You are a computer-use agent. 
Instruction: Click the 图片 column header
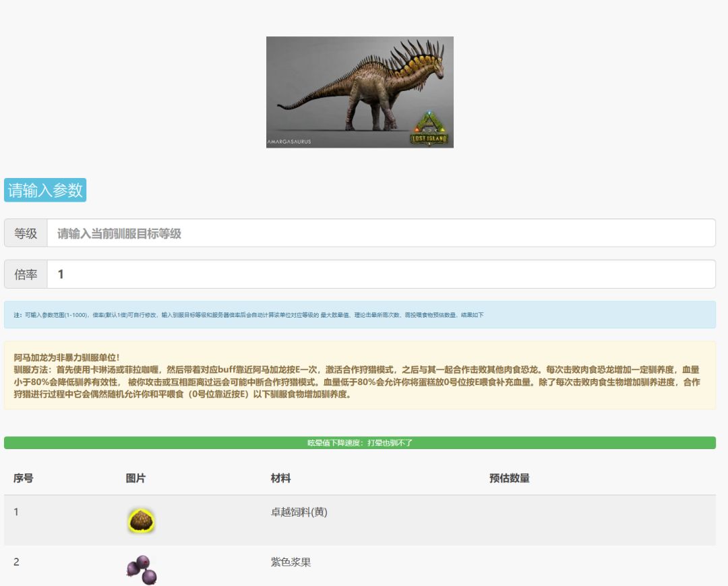(x=135, y=478)
